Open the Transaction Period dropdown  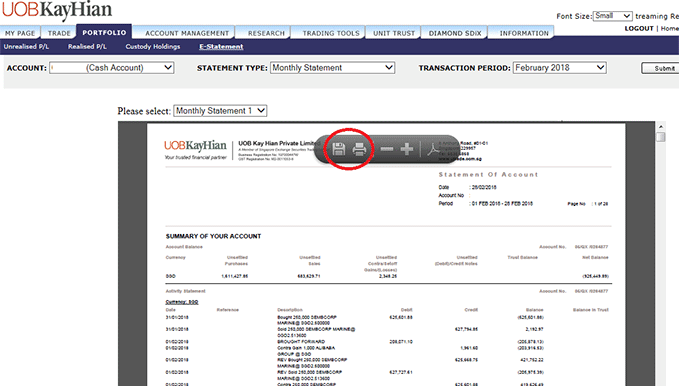pos(559,68)
